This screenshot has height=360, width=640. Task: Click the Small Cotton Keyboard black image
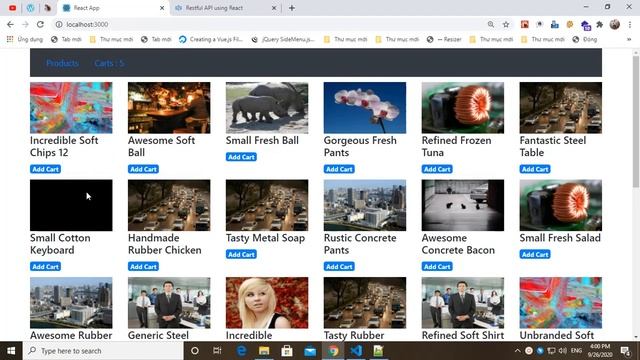click(x=71, y=205)
